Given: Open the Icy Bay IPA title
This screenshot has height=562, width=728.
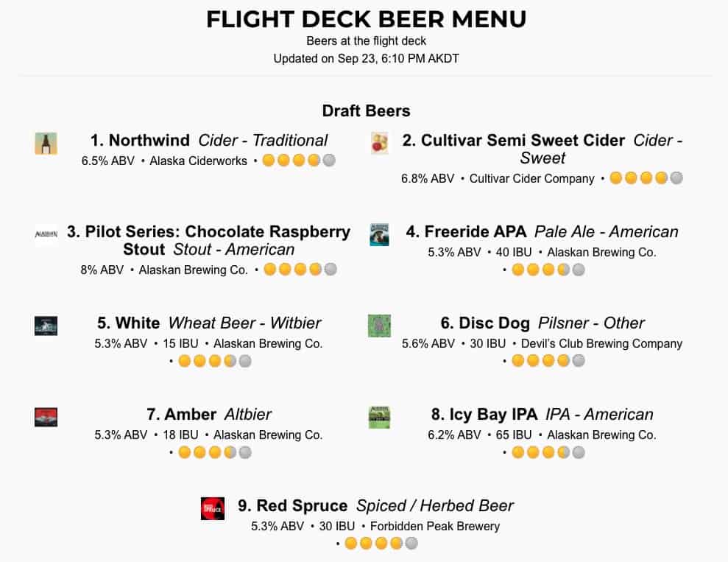Looking at the screenshot, I should (484, 414).
